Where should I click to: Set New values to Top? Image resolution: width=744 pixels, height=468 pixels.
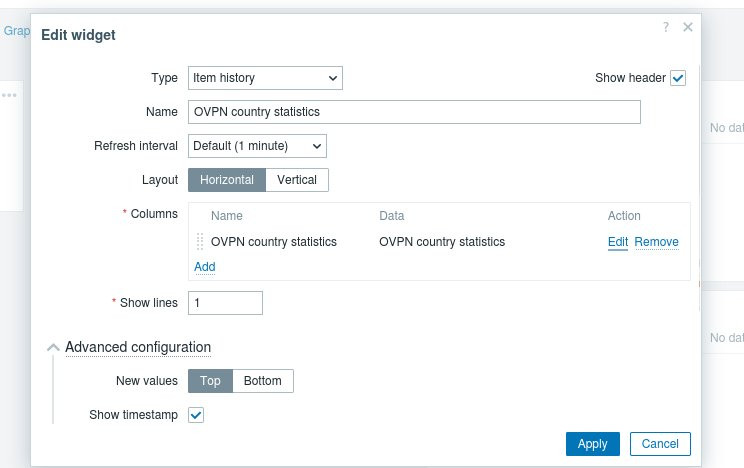pos(210,381)
